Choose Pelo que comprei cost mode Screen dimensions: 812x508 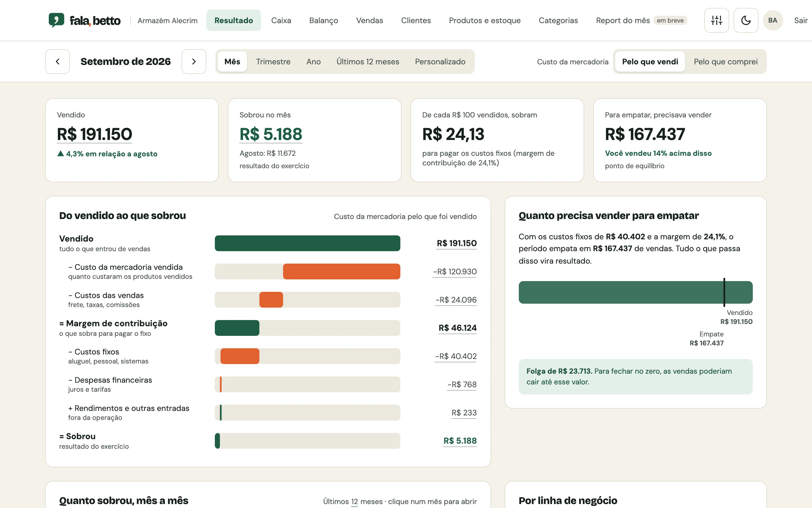pyautogui.click(x=725, y=62)
